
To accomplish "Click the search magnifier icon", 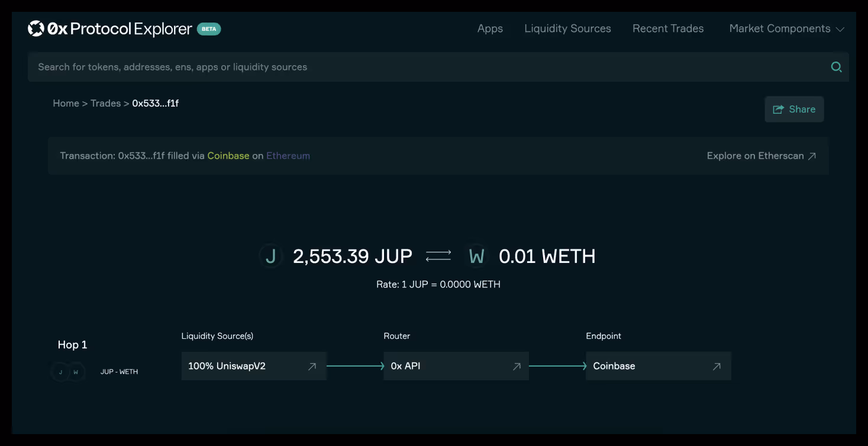I will coord(836,67).
